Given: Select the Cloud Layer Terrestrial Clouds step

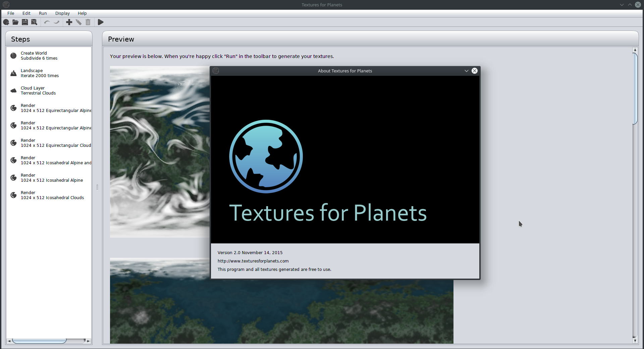Looking at the screenshot, I should [49, 91].
